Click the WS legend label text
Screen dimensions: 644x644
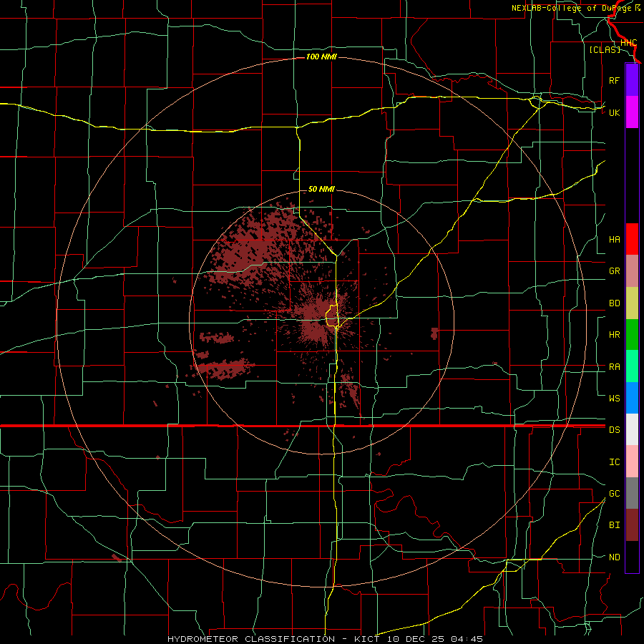(614, 399)
